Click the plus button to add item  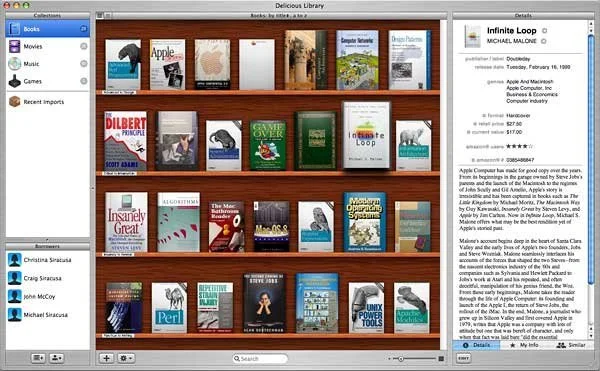tap(106, 358)
